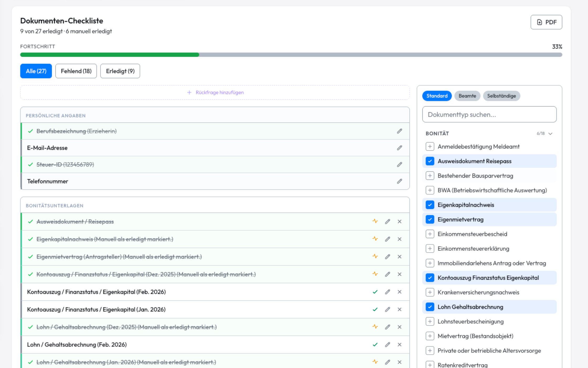Viewport: 588px width, 368px height.
Task: Switch to the Beamte tab
Action: pos(467,96)
